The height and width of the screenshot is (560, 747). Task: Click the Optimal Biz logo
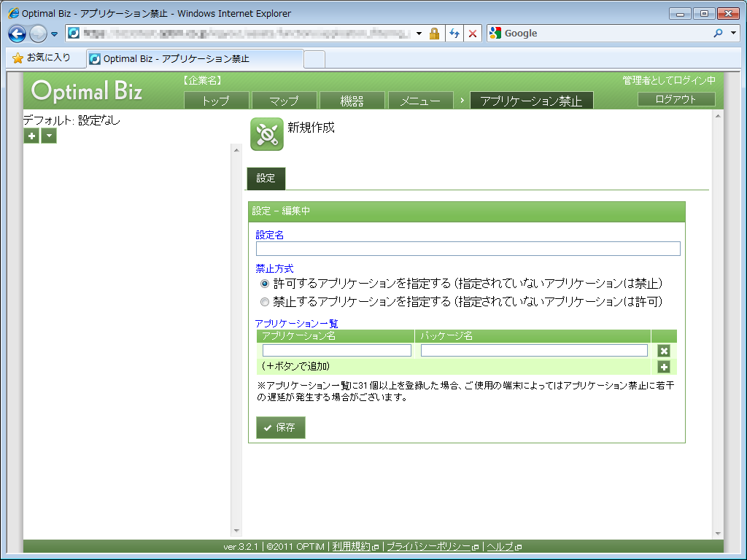[87, 90]
